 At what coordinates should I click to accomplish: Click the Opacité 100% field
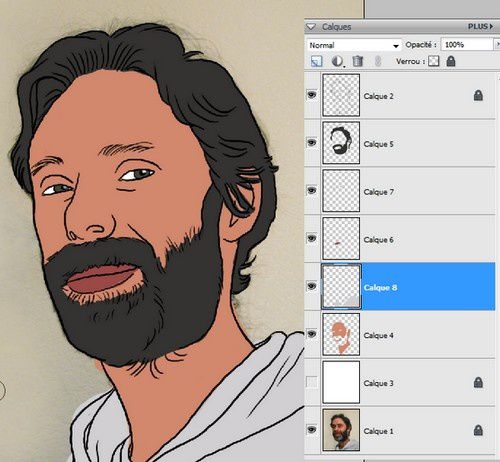click(467, 45)
